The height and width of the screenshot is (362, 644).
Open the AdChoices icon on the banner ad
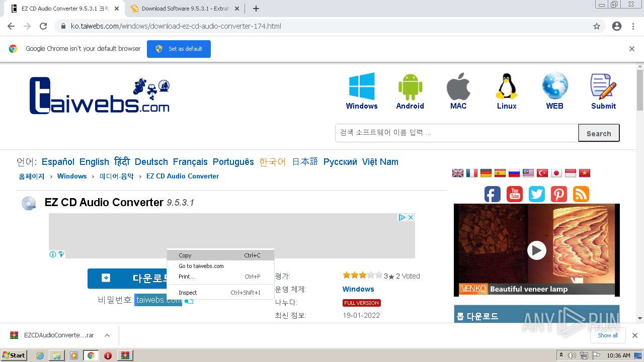click(402, 217)
